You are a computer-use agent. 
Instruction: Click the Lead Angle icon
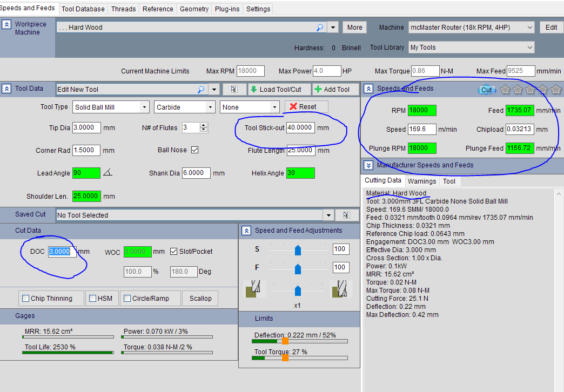coord(108,173)
